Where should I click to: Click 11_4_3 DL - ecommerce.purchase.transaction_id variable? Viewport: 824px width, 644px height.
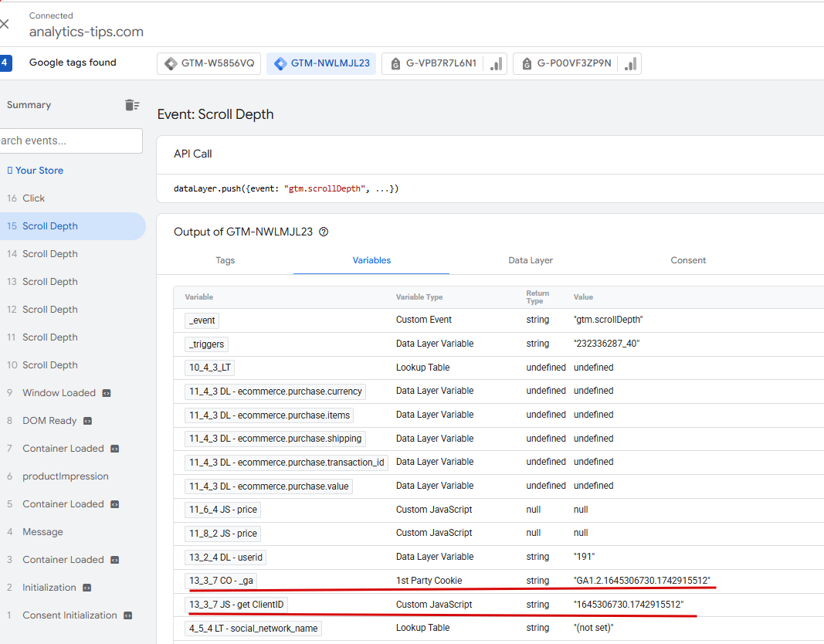pos(287,463)
